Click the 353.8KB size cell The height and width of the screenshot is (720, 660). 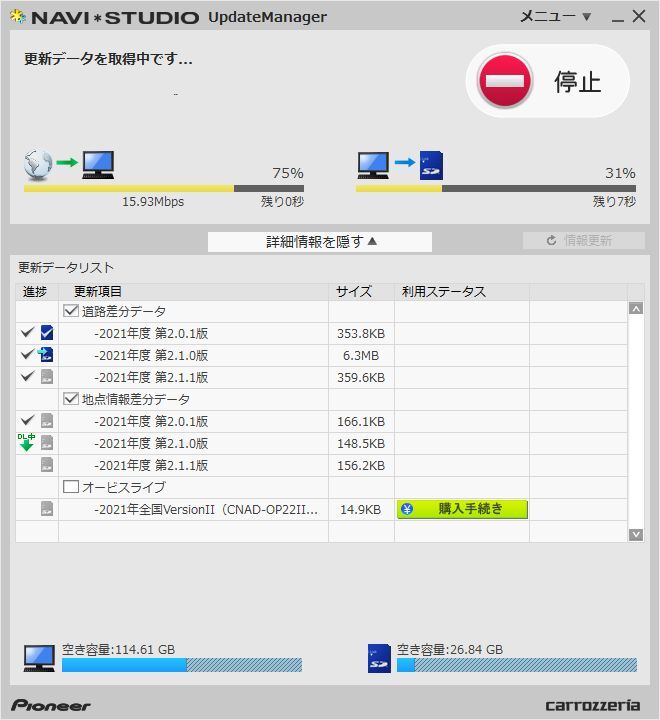[361, 334]
